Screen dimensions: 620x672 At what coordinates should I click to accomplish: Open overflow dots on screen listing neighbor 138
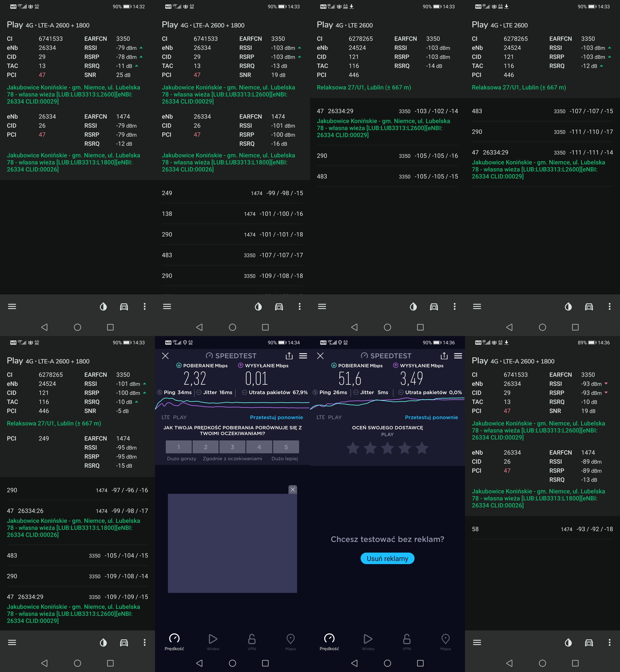(x=300, y=306)
